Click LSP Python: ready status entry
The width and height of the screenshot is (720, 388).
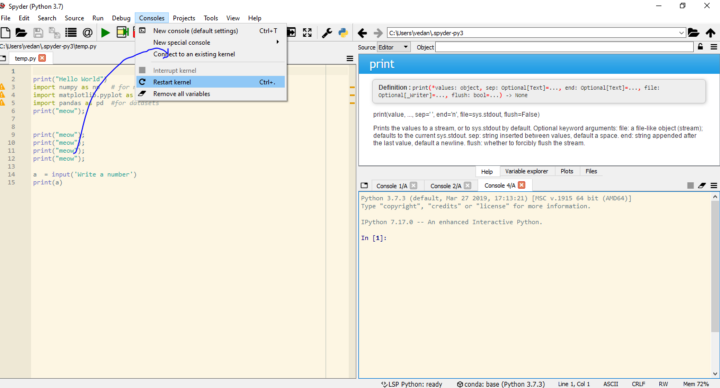pos(411,384)
